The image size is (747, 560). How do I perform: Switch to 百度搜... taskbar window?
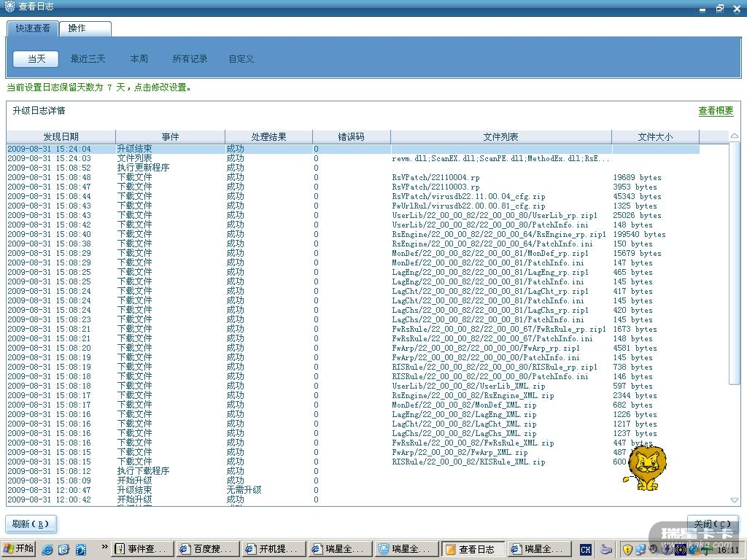point(206,549)
